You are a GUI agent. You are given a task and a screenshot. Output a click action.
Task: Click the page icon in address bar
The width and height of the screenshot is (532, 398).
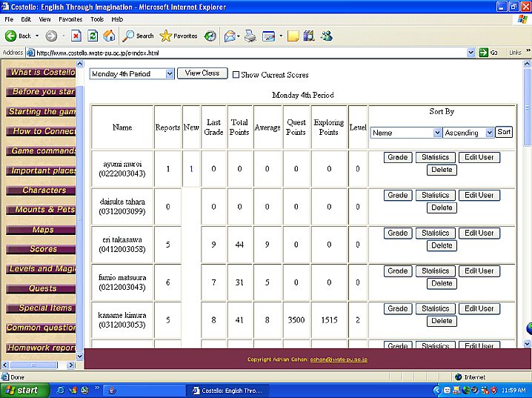[x=30, y=53]
